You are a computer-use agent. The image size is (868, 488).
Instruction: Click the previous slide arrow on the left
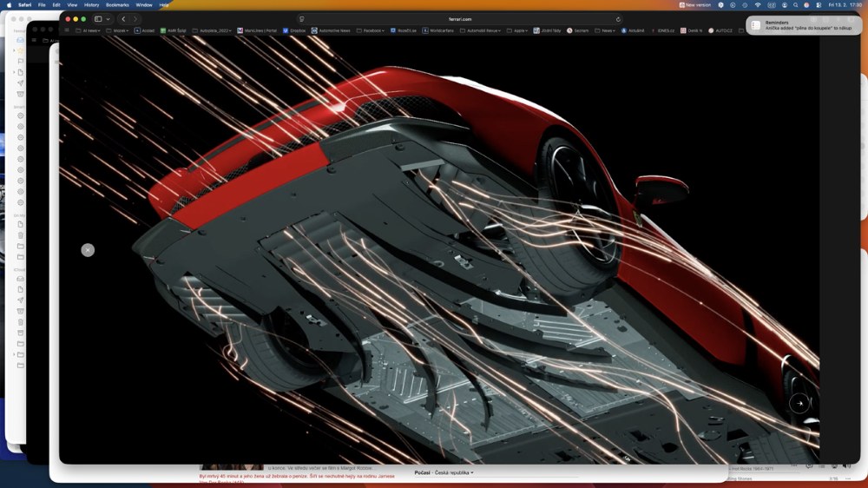pos(88,250)
